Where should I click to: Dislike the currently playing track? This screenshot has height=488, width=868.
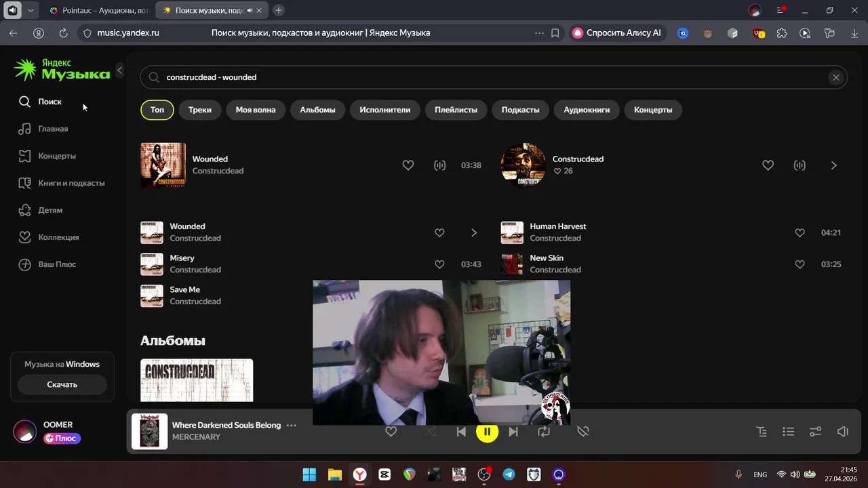coord(583,432)
